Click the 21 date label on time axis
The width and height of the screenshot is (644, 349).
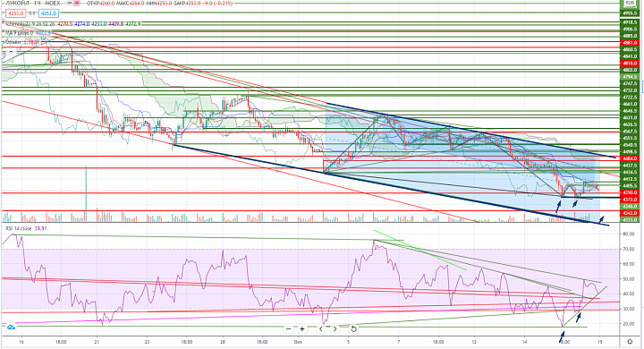pos(97,342)
